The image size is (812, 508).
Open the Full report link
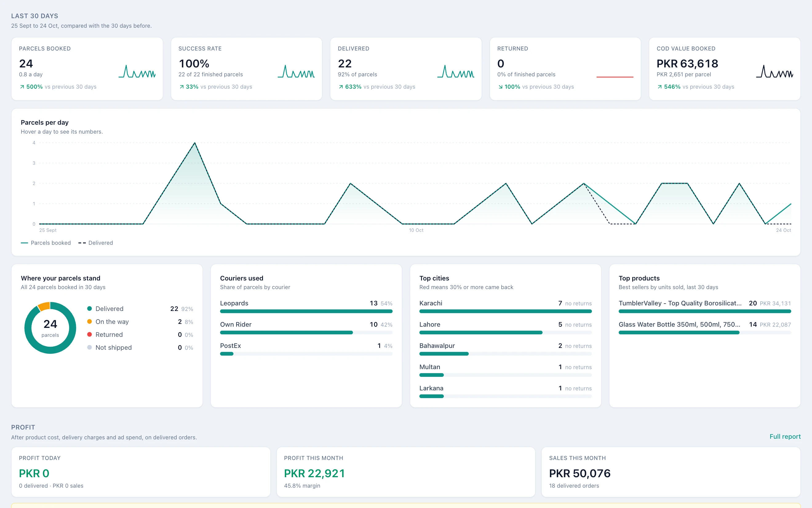785,437
